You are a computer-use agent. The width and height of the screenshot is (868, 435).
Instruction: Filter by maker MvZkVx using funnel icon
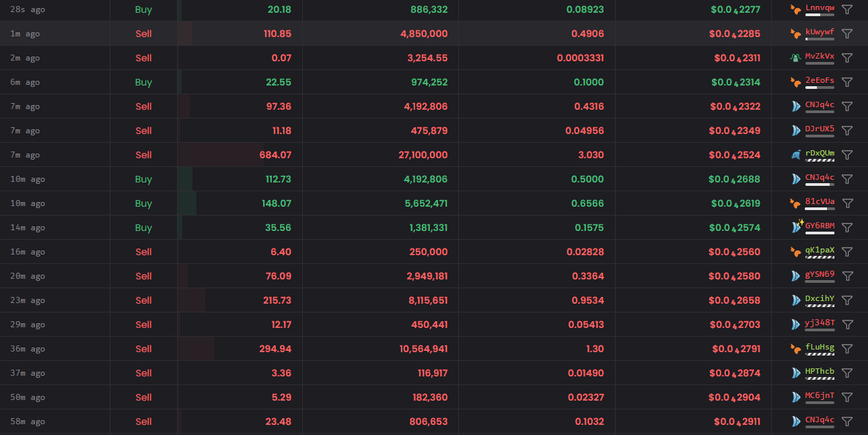click(x=847, y=58)
